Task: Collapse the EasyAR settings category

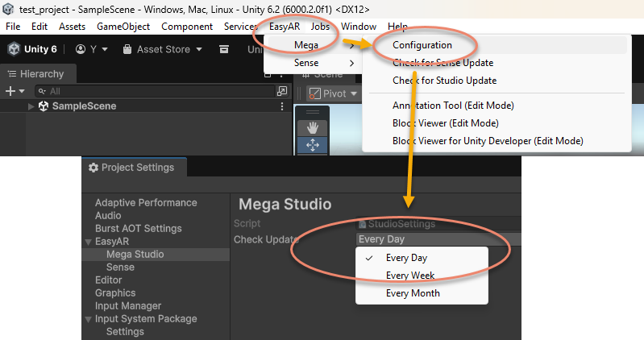Action: (x=88, y=242)
